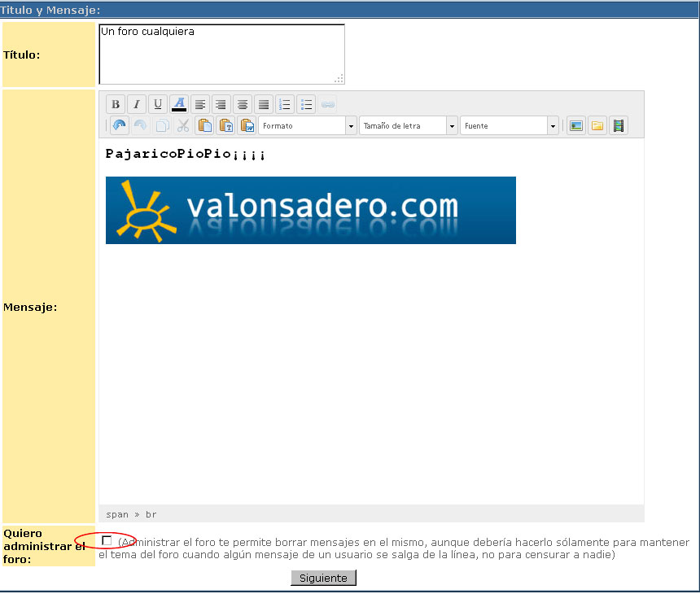This screenshot has width=700, height=594.
Task: Paste from Word document
Action: pyautogui.click(x=247, y=126)
